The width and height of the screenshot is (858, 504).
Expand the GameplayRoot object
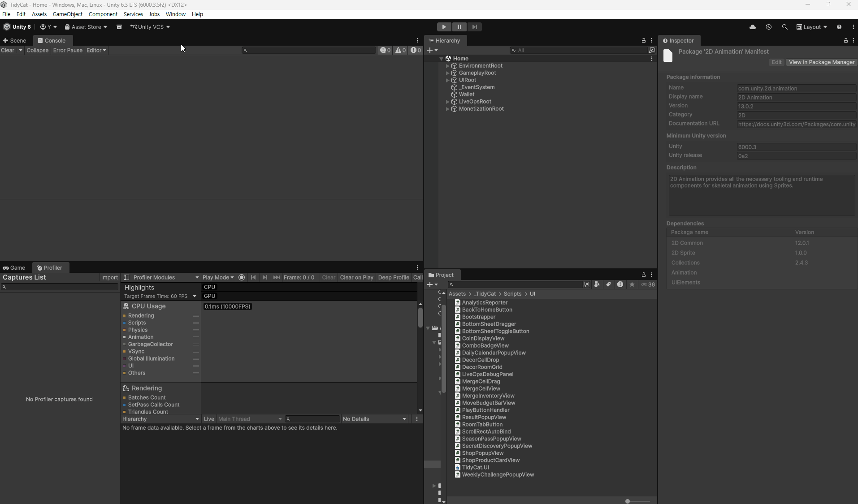(x=447, y=73)
